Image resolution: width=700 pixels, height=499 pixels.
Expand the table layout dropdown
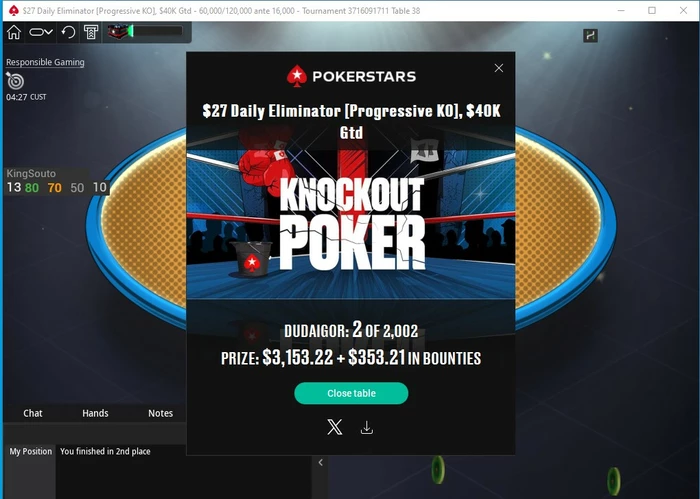point(41,32)
